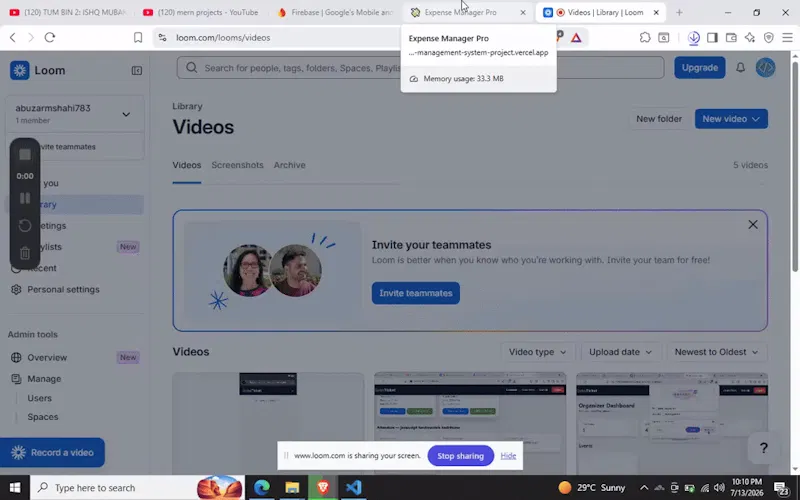Open site settings icon in address bar
Screen dimensions: 800x500
(x=162, y=37)
